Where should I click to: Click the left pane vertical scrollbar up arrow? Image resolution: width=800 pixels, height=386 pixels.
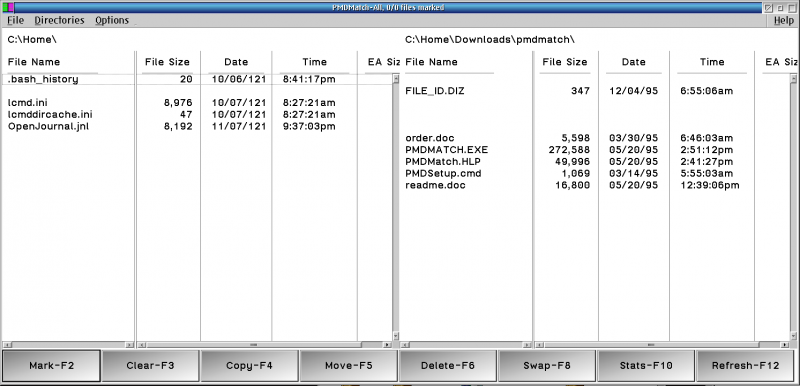[x=395, y=79]
